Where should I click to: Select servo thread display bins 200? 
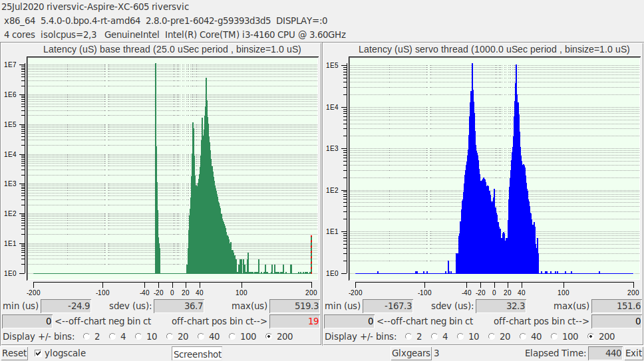[591, 336]
